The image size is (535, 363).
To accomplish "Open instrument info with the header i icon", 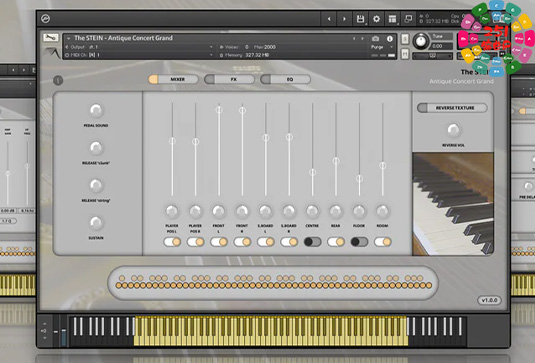I will pyautogui.click(x=390, y=39).
